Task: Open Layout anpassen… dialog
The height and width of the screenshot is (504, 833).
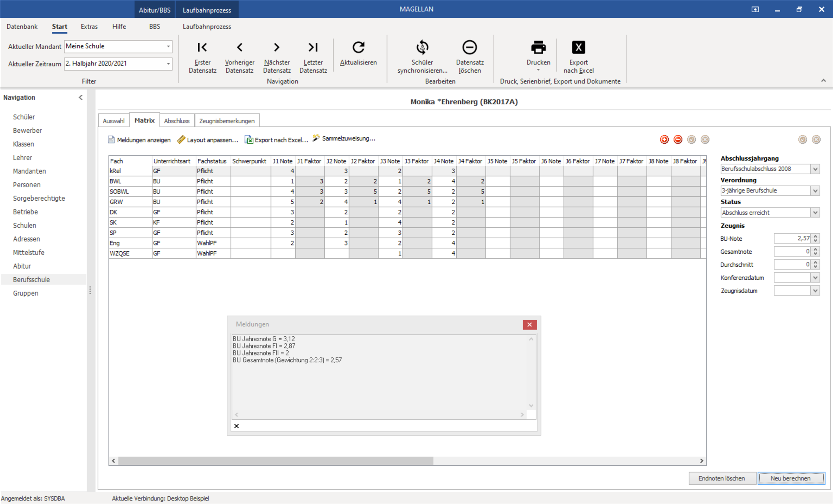Action: pyautogui.click(x=208, y=140)
